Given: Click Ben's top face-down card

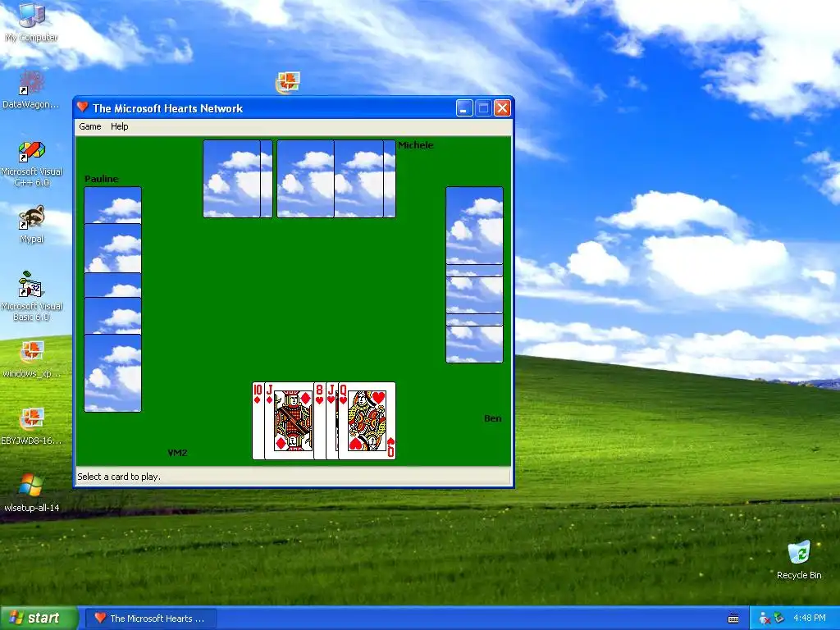Looking at the screenshot, I should tap(475, 225).
